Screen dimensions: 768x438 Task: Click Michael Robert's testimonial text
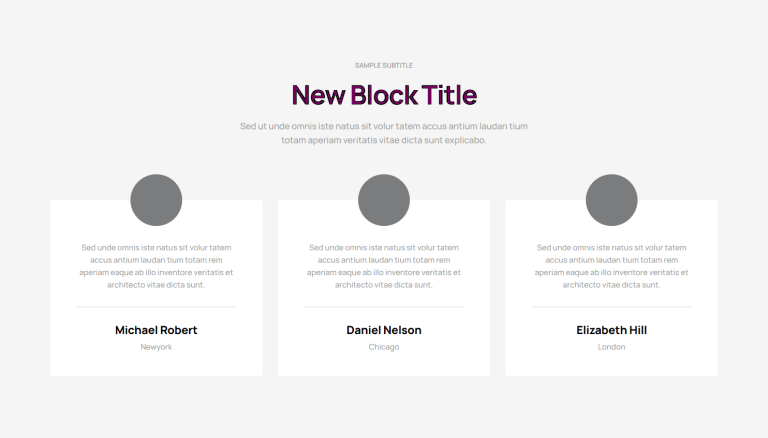pos(156,266)
